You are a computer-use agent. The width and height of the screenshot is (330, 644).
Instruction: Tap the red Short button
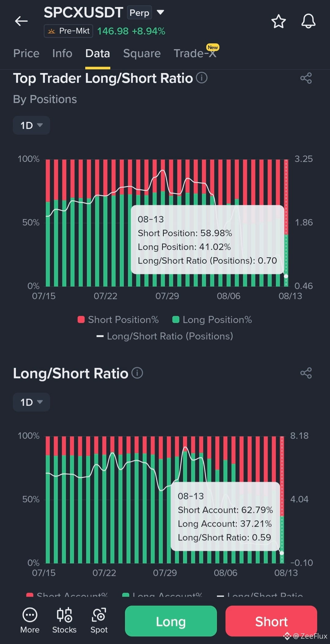[x=271, y=621]
